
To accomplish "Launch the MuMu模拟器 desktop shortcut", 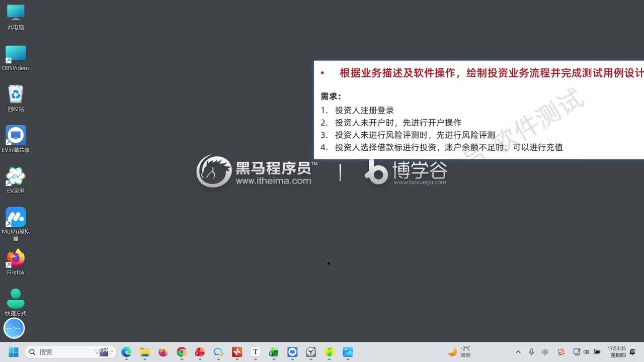I will (16, 224).
